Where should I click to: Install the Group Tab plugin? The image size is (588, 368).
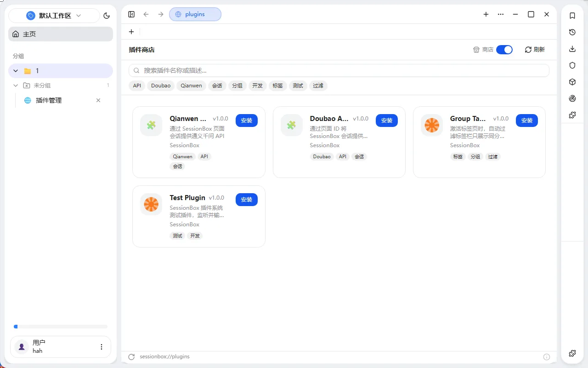pyautogui.click(x=527, y=121)
